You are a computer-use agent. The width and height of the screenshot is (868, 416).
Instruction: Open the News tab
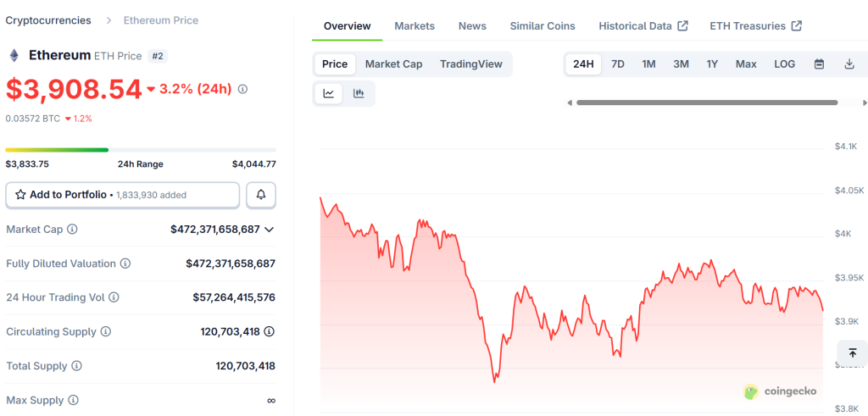[x=472, y=26]
